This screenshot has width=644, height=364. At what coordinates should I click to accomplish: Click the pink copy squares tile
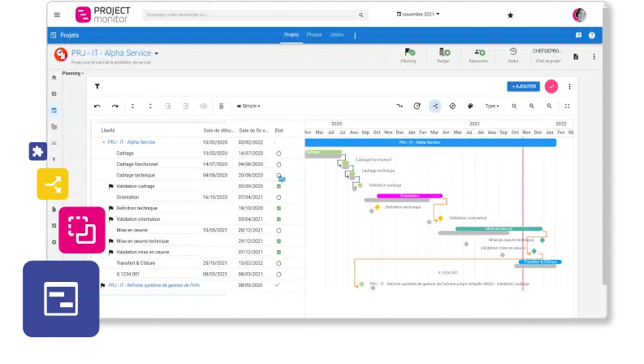pyautogui.click(x=82, y=230)
